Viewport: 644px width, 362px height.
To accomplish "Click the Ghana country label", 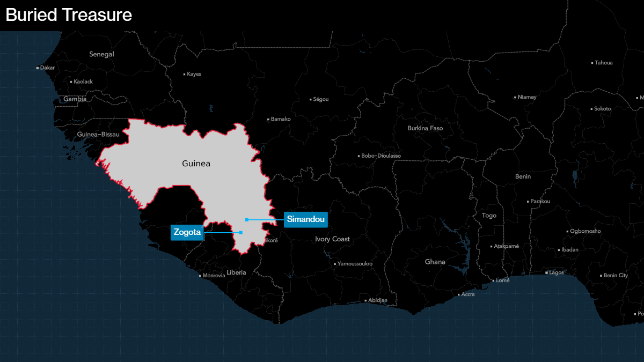I will tap(435, 262).
